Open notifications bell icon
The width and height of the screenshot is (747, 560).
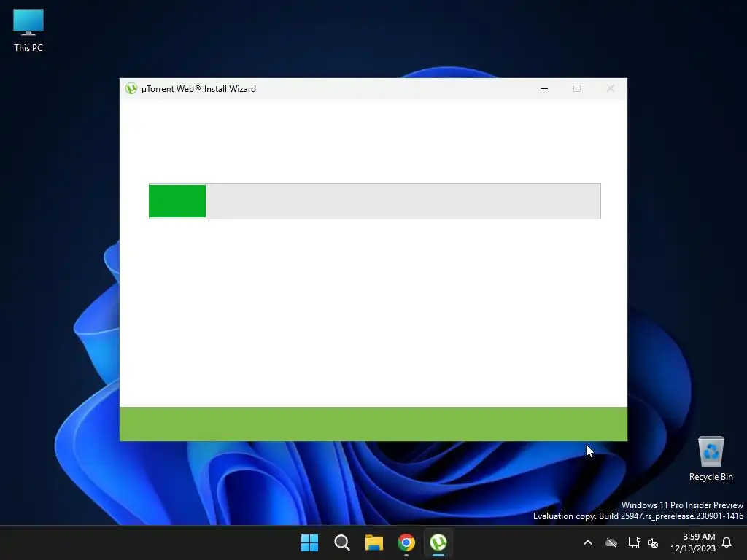[x=727, y=542]
